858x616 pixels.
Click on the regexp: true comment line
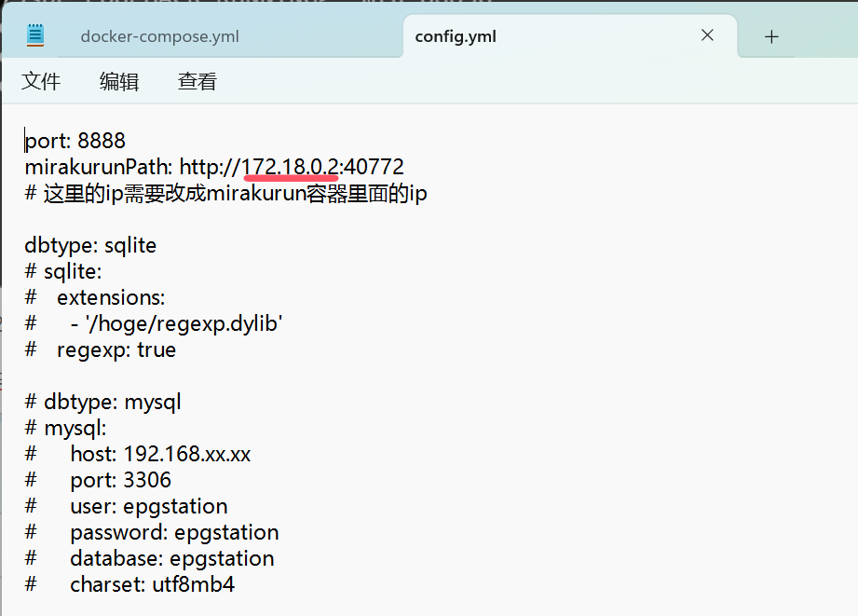point(101,349)
